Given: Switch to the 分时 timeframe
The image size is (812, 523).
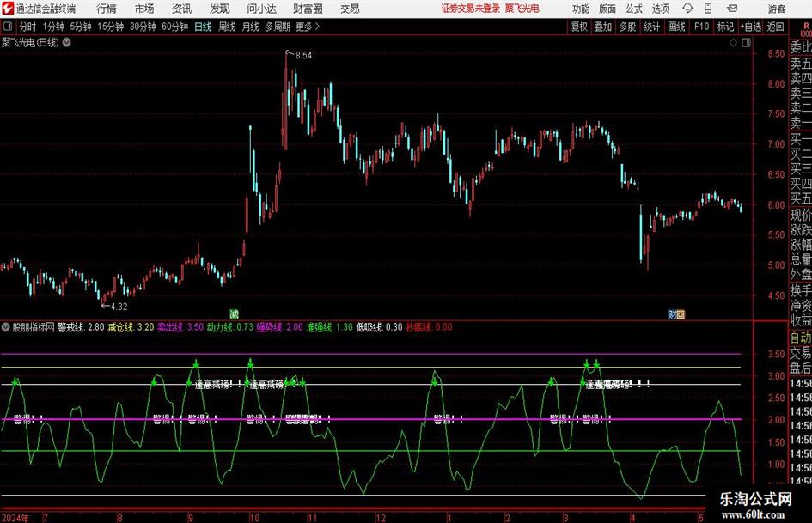Looking at the screenshot, I should click(27, 27).
